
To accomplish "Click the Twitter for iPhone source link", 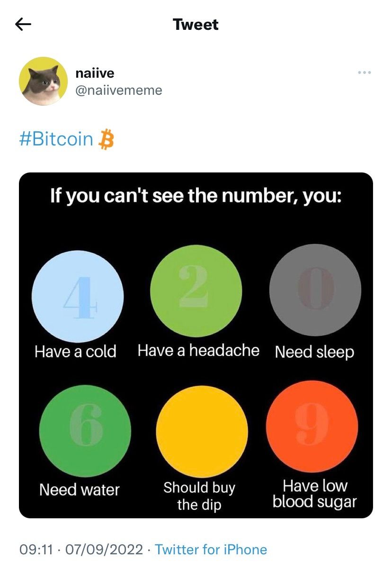I will point(211,550).
